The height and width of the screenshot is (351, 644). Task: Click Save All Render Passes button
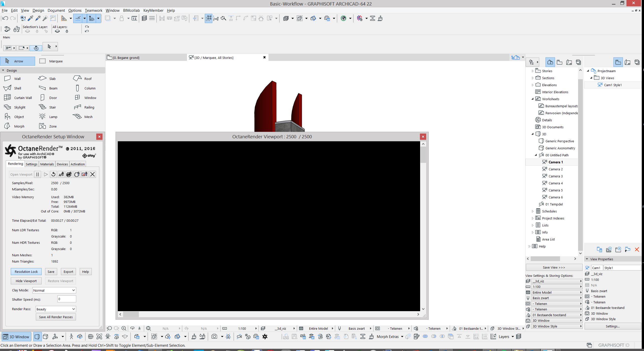point(56,317)
